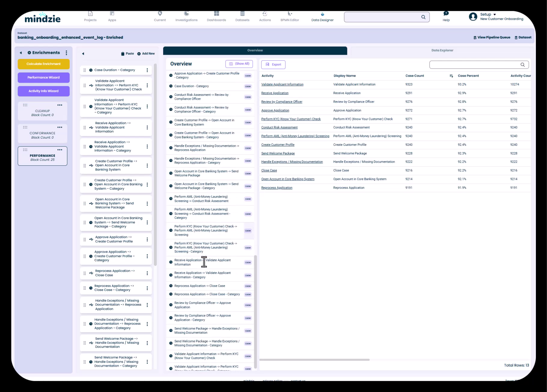This screenshot has height=392, width=547.
Task: Collapse the enrichment block list panel
Action: [x=83, y=54]
